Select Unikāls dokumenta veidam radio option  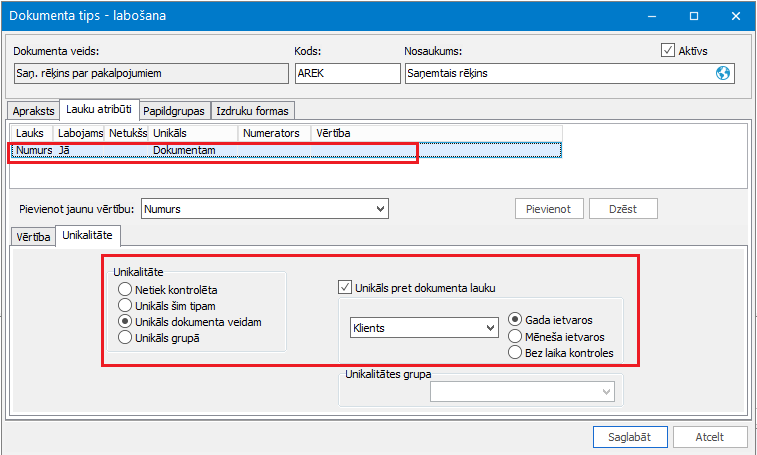pos(125,321)
